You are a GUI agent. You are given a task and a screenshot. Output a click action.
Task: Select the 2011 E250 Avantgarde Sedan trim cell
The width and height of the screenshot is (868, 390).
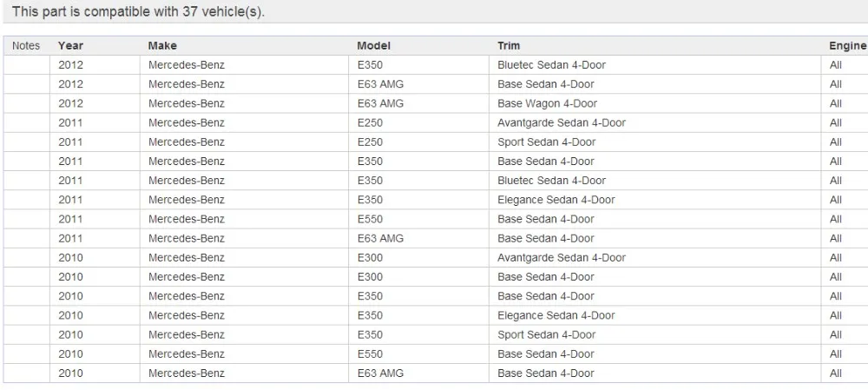561,122
